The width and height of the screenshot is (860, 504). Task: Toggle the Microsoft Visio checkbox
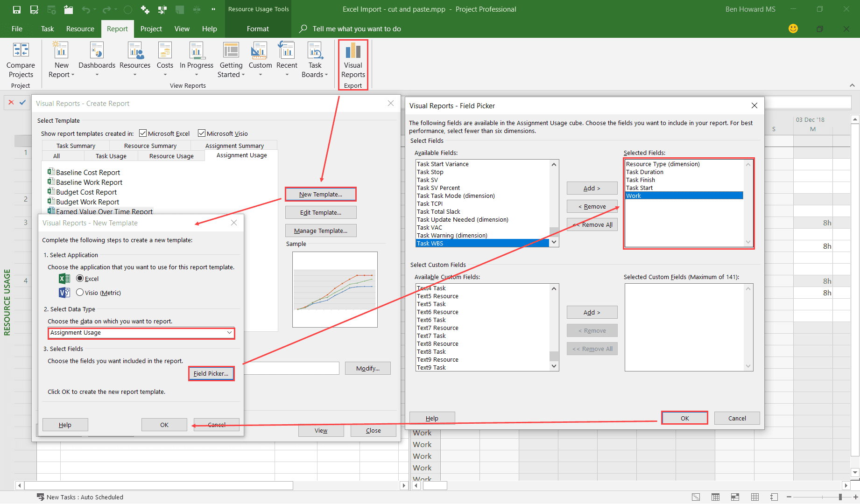click(202, 133)
